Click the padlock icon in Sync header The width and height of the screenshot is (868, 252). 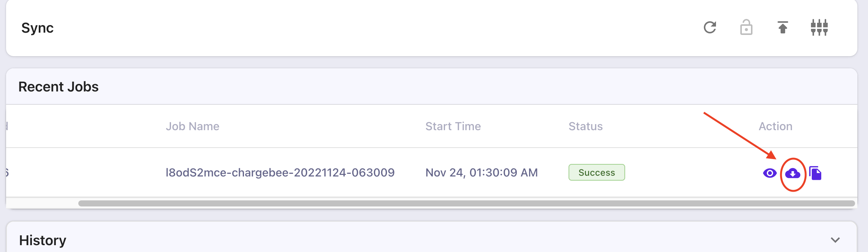pos(746,27)
